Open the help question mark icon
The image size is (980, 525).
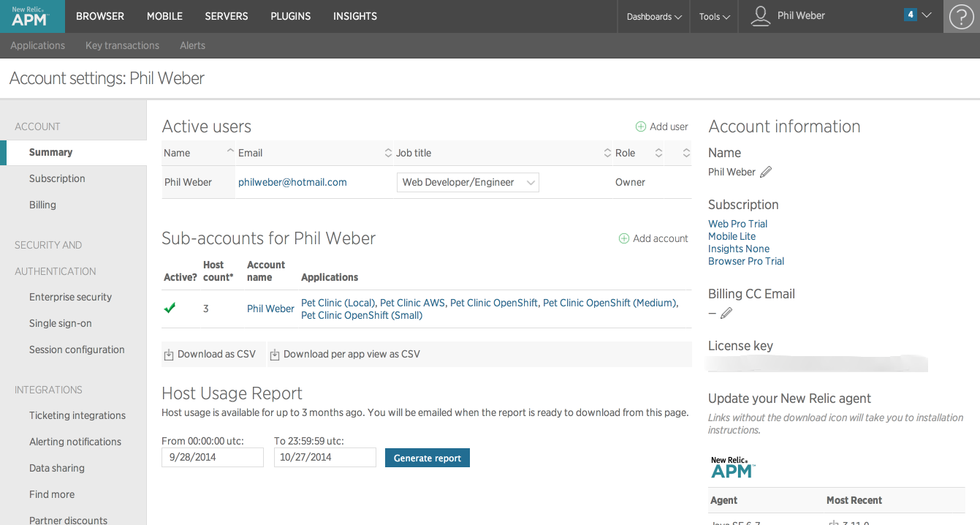click(x=962, y=16)
